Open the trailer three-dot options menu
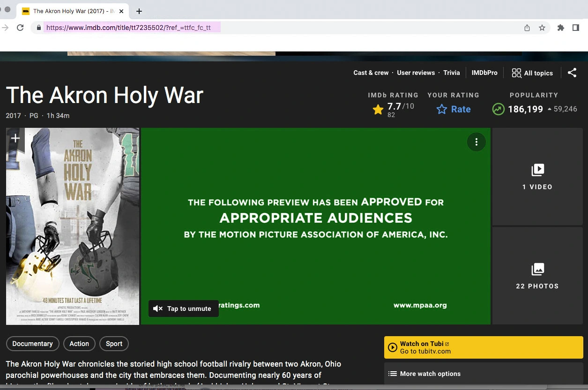This screenshot has height=390, width=588. point(476,142)
